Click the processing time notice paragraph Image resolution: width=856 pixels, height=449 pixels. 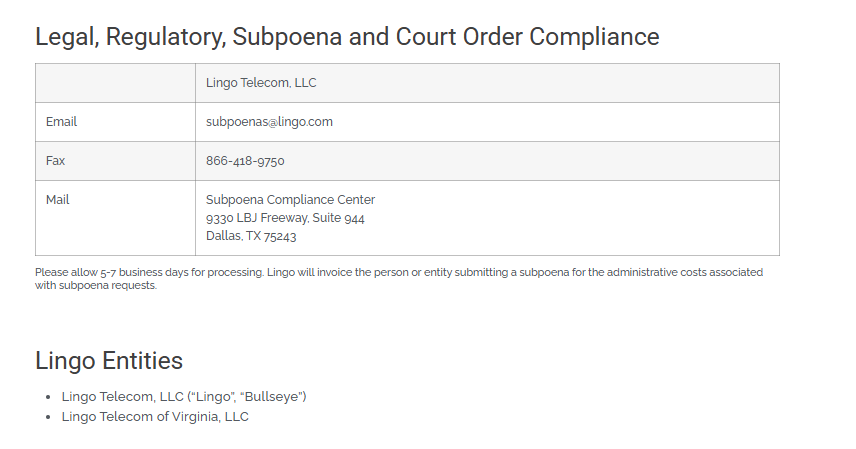pyautogui.click(x=399, y=279)
